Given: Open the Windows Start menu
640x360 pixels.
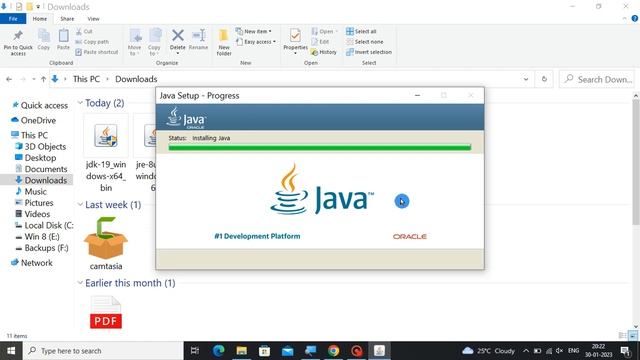Looking at the screenshot, I should [11, 351].
